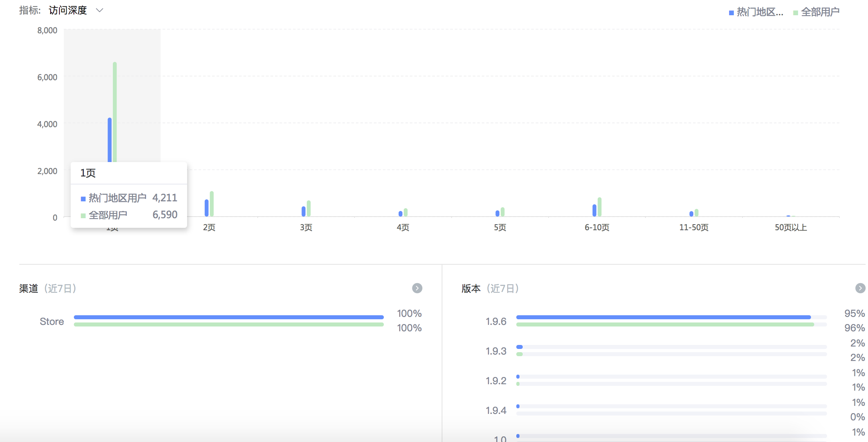The height and width of the screenshot is (442, 868).
Task: Click the 1.9.3 version label
Action: 496,351
